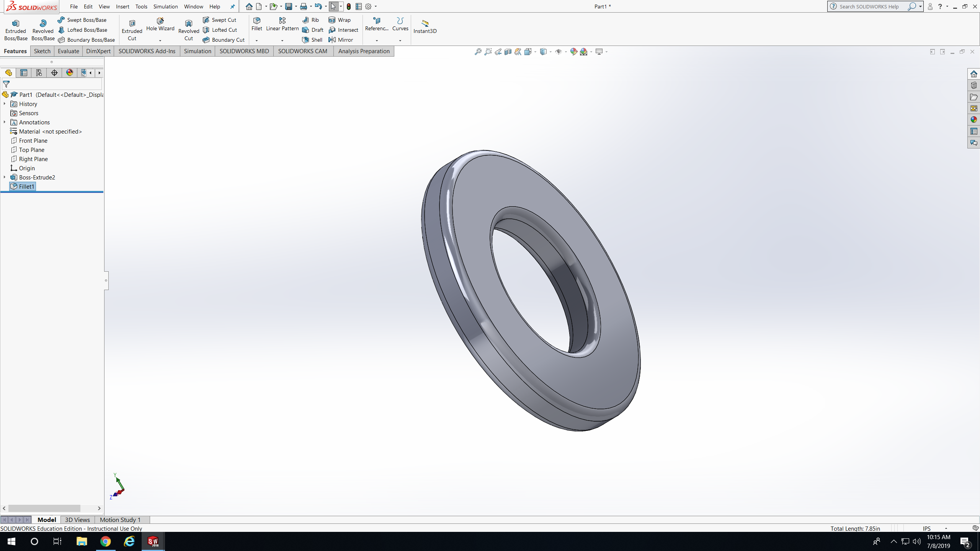Switch to the Sketch tab
This screenshot has width=980, height=551.
pos(42,51)
